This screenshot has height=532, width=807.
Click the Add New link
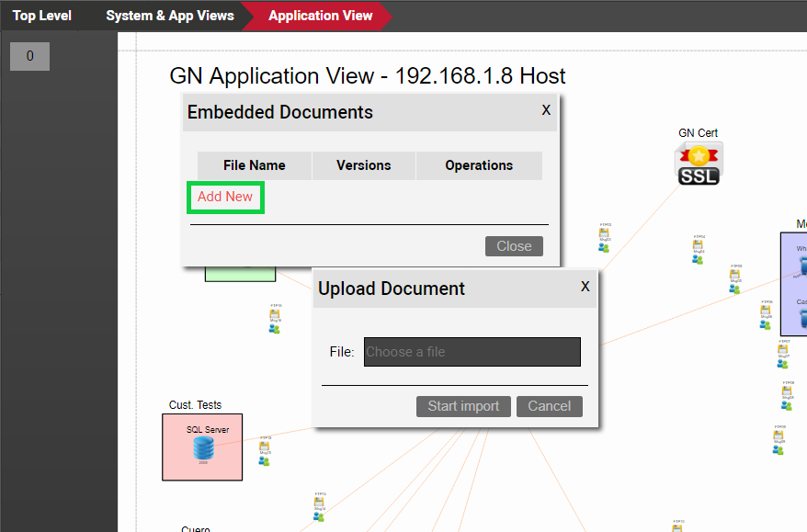tap(225, 197)
